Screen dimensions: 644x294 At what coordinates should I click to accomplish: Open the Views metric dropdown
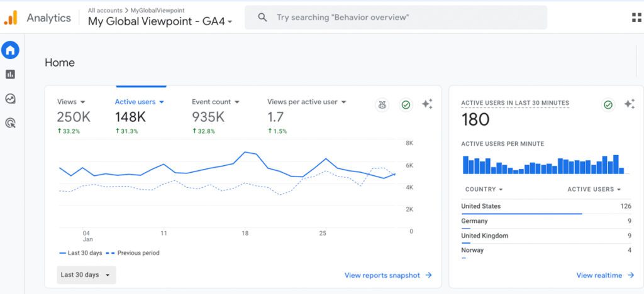[71, 102]
